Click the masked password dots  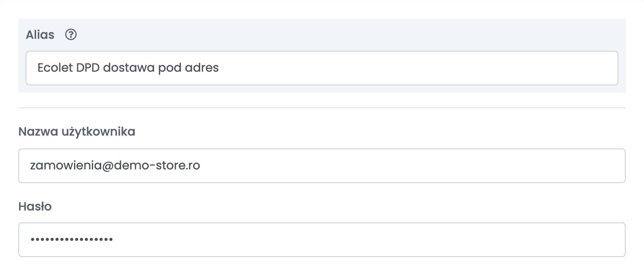(x=72, y=239)
